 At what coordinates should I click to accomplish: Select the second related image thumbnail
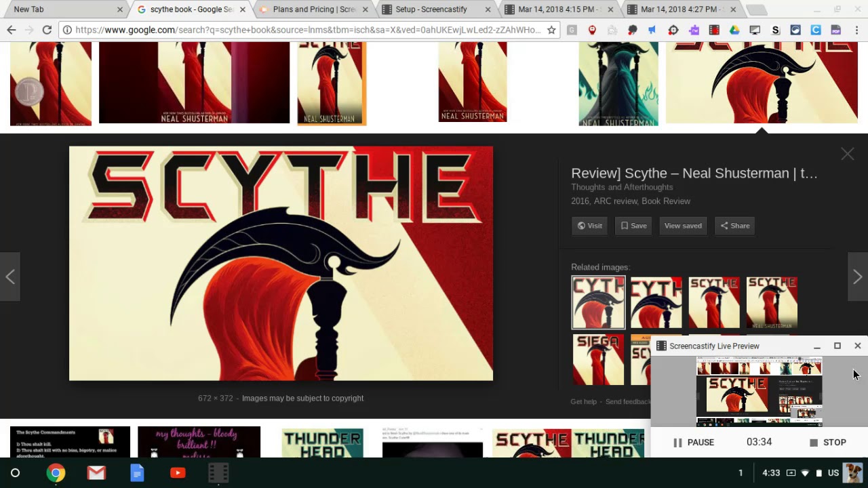[x=656, y=302]
